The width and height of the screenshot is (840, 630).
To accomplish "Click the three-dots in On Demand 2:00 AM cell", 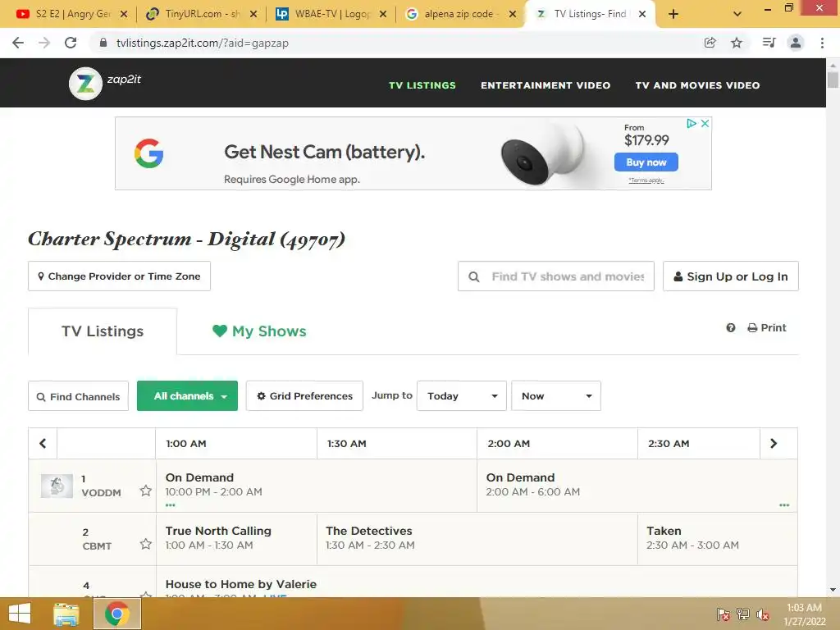I will tap(784, 505).
